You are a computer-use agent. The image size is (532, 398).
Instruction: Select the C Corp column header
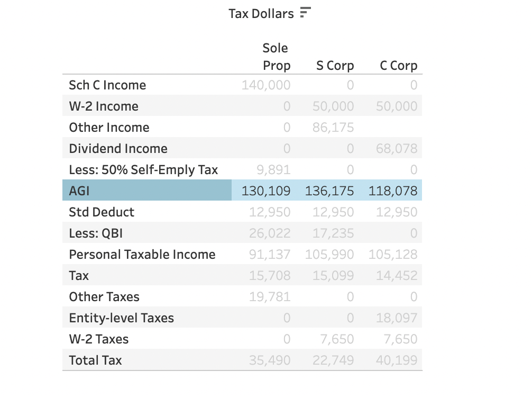point(398,66)
